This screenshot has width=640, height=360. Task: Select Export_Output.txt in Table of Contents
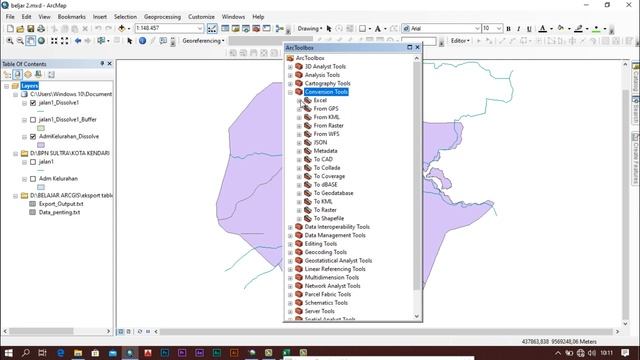61,204
